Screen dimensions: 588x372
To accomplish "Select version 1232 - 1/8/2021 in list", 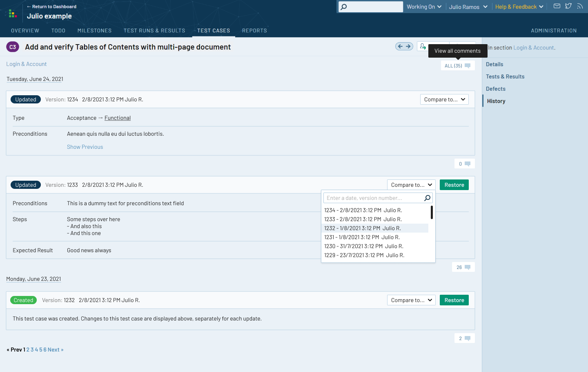I will point(375,228).
